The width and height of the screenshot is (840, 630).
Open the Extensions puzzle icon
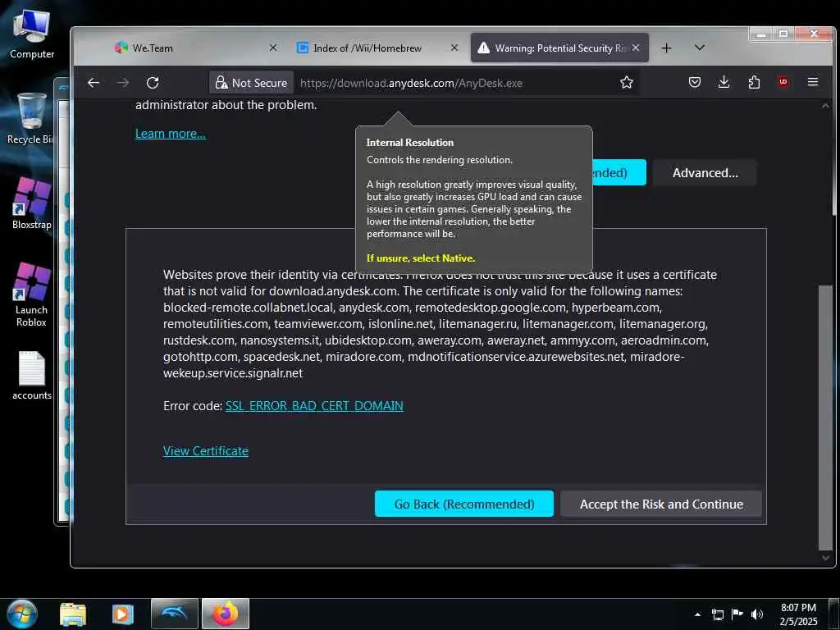pos(754,82)
